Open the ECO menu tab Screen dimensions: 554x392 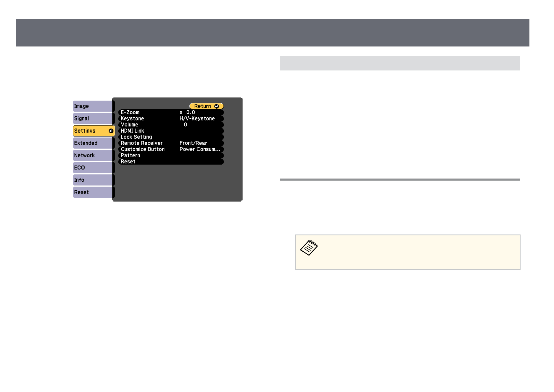[x=93, y=168]
